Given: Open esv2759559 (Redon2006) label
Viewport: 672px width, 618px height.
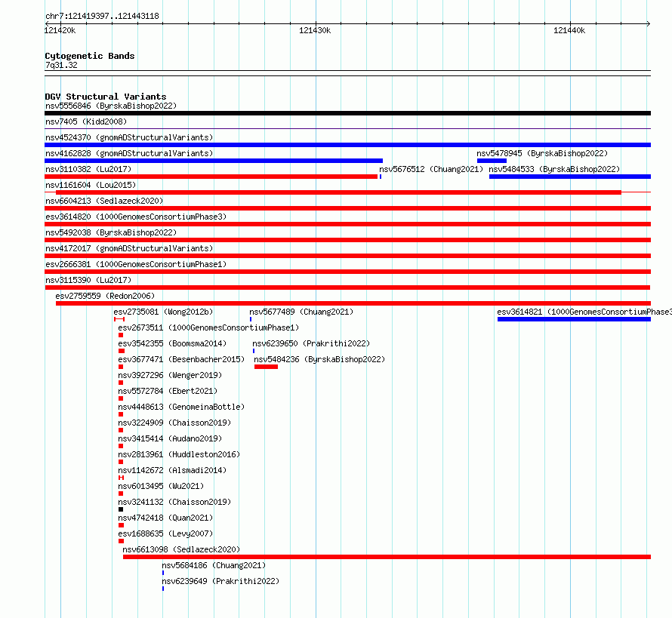Looking at the screenshot, I should (105, 296).
